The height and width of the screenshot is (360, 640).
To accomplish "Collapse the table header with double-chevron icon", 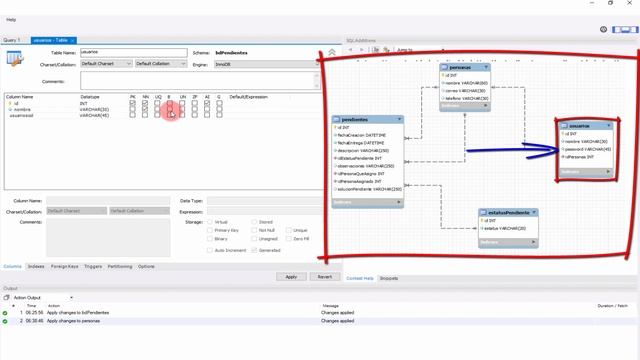I will [x=332, y=52].
